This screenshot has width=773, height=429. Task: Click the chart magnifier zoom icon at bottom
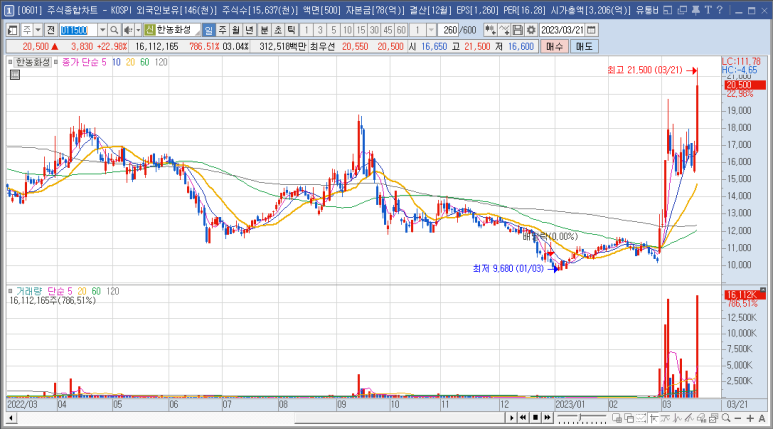(x=726, y=418)
